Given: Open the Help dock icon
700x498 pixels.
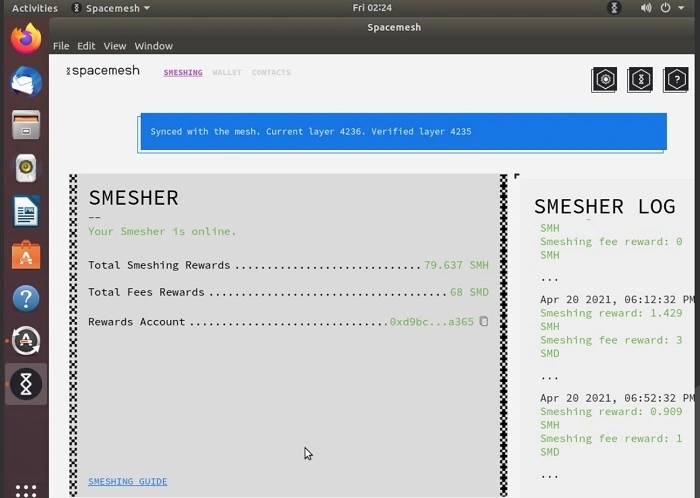Looking at the screenshot, I should click(x=26, y=298).
